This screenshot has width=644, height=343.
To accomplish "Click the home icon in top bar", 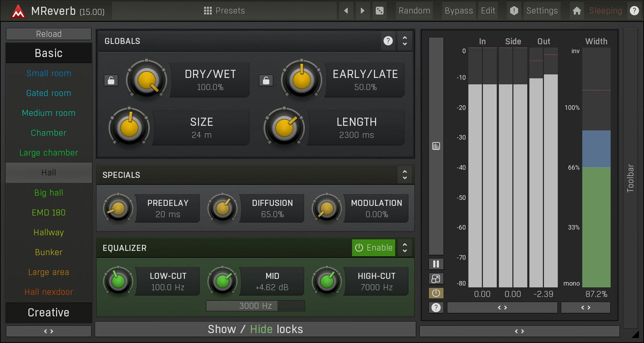I will point(577,11).
